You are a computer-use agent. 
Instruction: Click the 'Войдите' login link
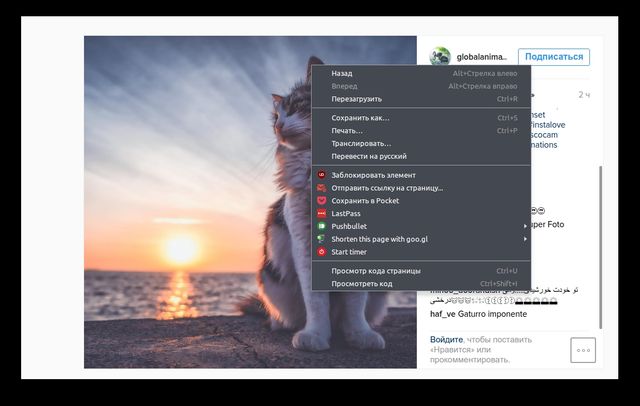[447, 340]
